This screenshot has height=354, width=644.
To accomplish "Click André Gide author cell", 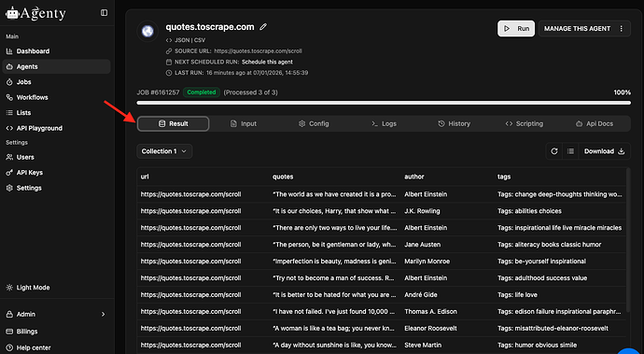I will tap(421, 295).
